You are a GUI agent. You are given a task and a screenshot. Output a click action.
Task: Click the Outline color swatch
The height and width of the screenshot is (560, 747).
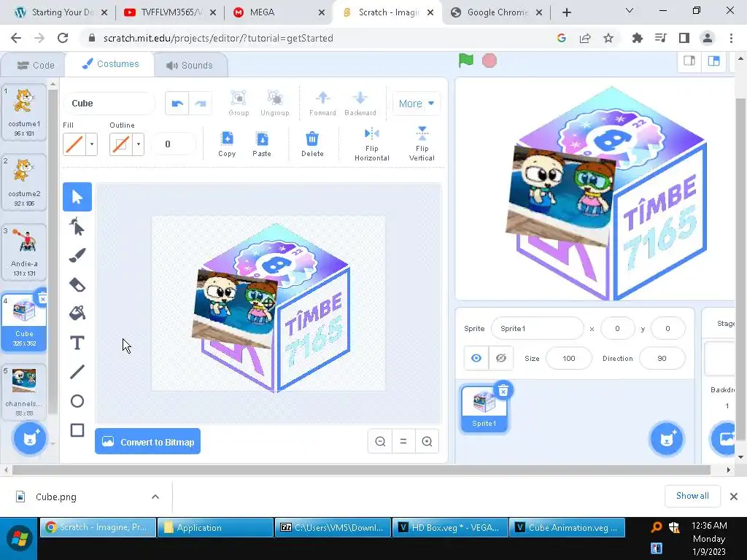(x=121, y=144)
